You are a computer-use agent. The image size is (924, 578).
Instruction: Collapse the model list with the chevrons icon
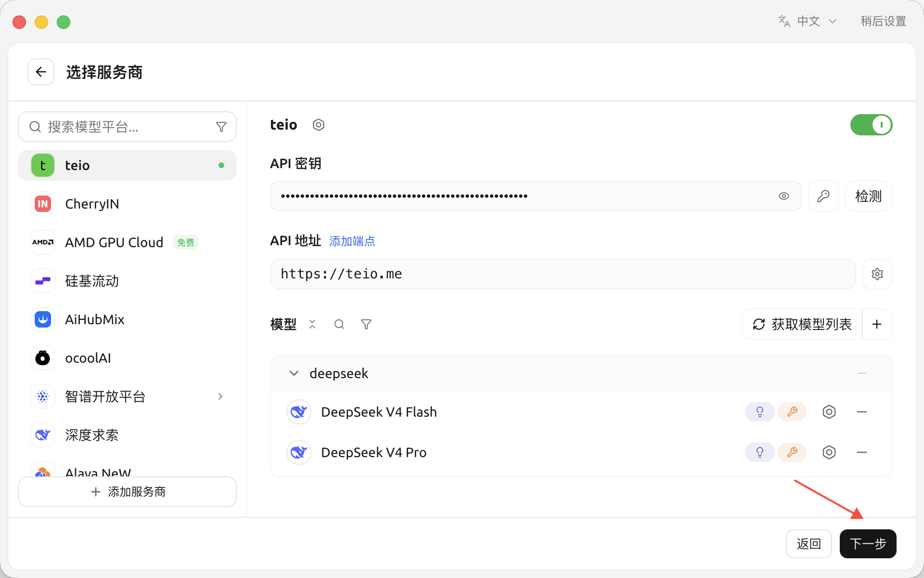point(312,324)
